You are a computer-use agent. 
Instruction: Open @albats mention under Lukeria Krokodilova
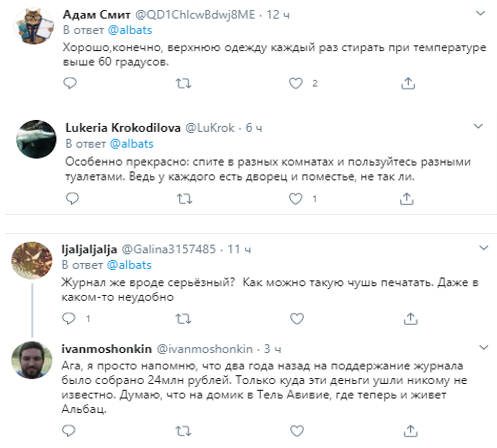(x=132, y=144)
